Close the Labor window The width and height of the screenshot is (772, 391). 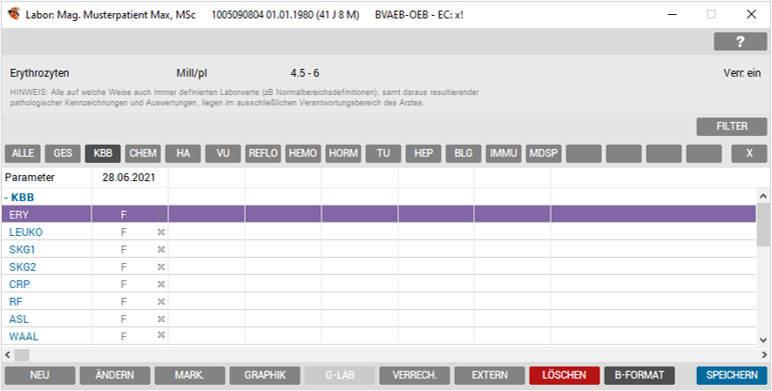[x=751, y=14]
